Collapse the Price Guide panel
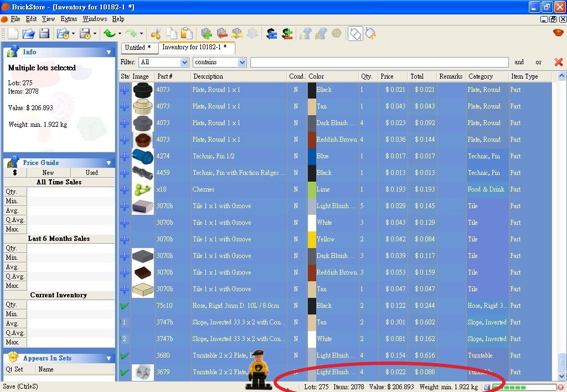The height and width of the screenshot is (392, 567). click(109, 163)
